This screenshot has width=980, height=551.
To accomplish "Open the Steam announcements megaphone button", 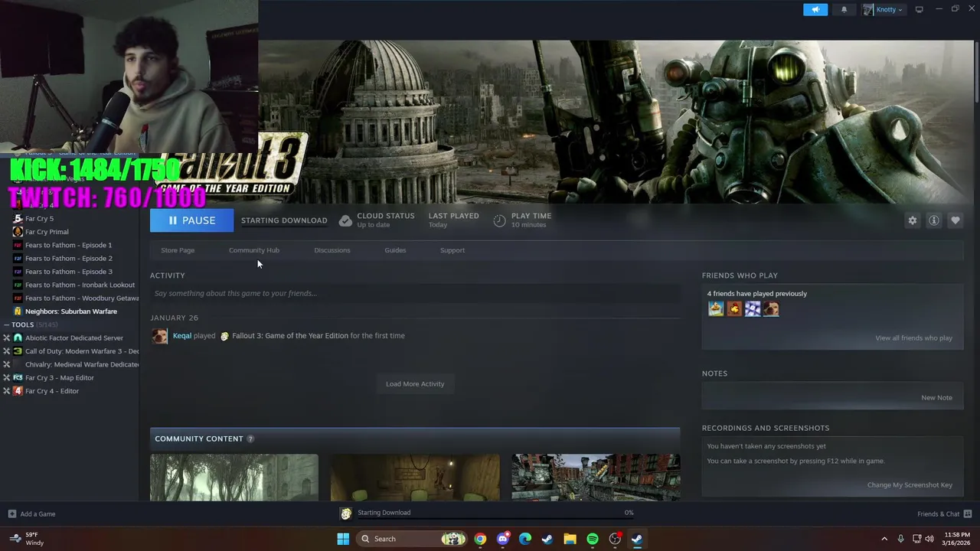I will tap(815, 9).
